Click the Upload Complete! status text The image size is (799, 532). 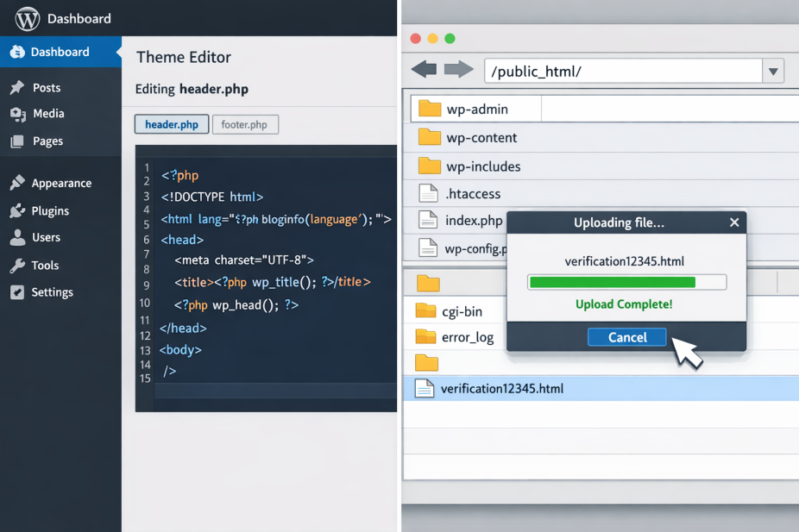624,304
